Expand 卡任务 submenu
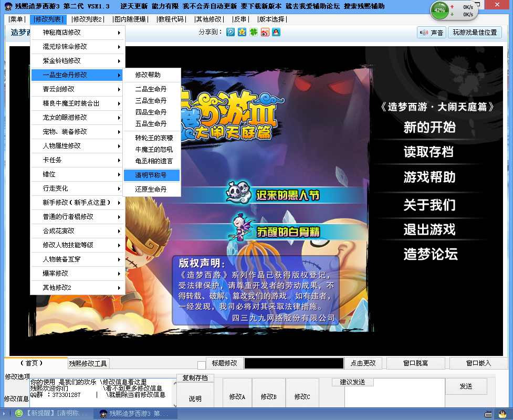The width and height of the screenshot is (513, 420). tap(78, 160)
